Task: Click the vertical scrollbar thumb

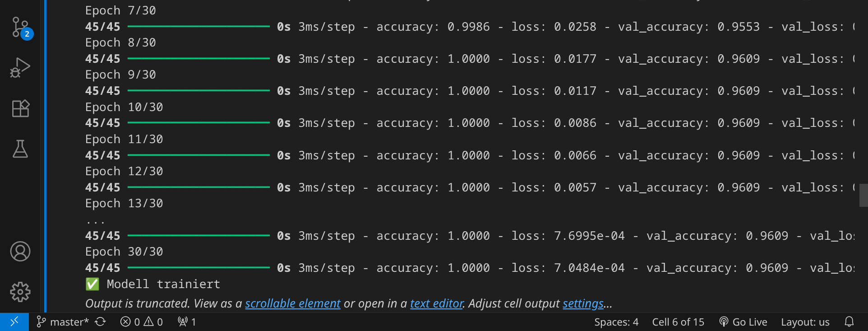Action: 863,195
